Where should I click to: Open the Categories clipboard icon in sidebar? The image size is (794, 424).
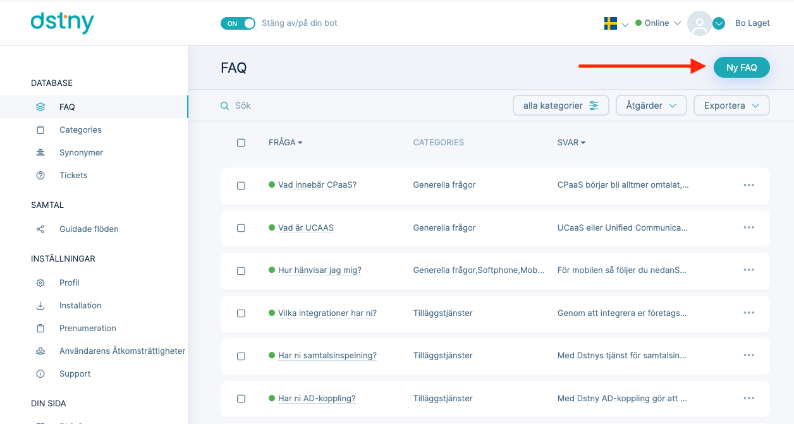point(41,130)
